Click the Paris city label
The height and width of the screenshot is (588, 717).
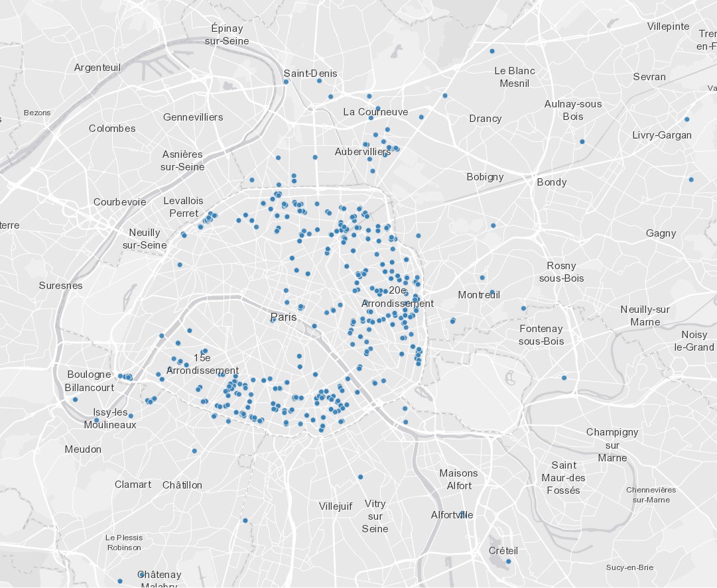[x=283, y=317]
